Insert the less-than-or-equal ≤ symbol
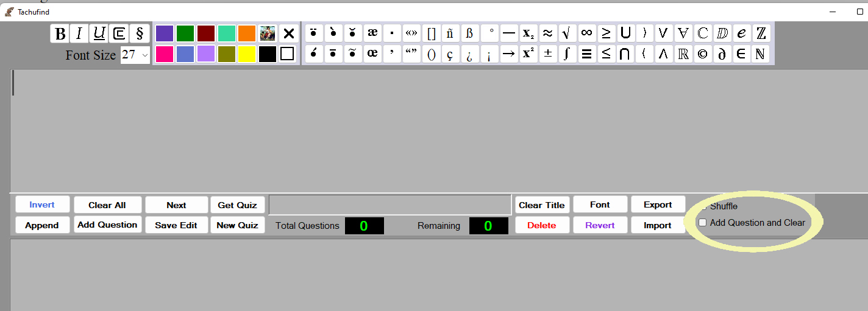This screenshot has height=311, width=868. click(606, 54)
